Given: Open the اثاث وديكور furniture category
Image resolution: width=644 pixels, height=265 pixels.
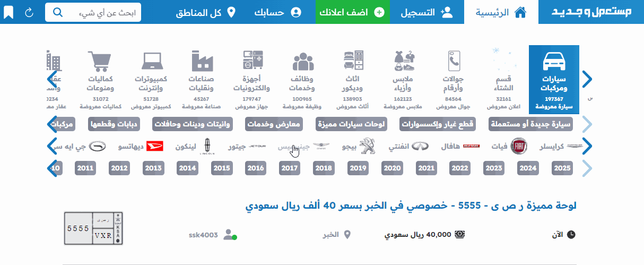Looking at the screenshot, I should click(352, 80).
